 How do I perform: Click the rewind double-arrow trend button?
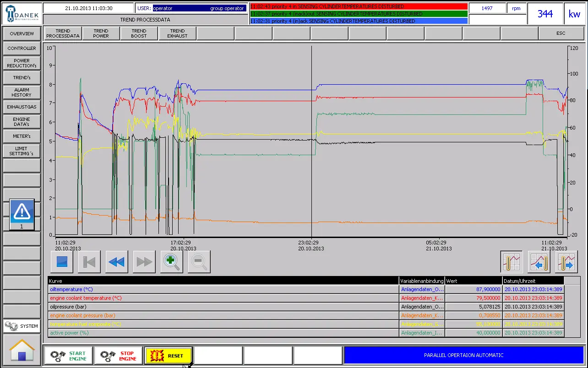click(x=117, y=262)
